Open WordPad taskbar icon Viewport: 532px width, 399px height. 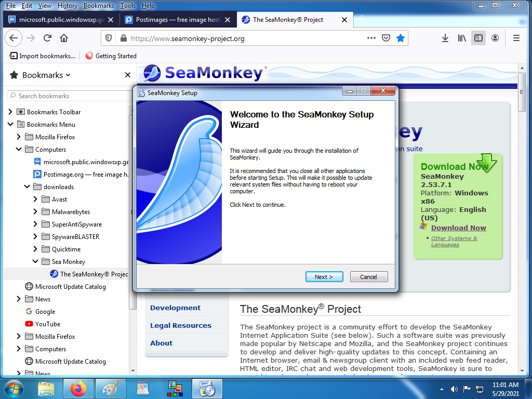point(143,389)
